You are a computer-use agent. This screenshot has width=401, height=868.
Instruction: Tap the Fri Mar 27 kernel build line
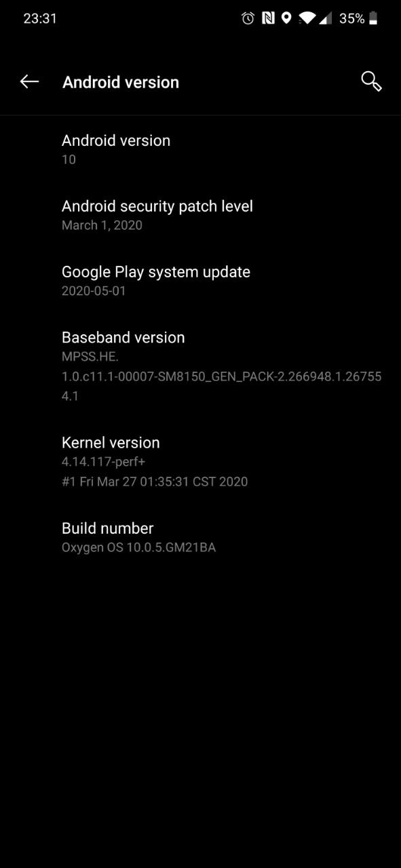tap(155, 481)
